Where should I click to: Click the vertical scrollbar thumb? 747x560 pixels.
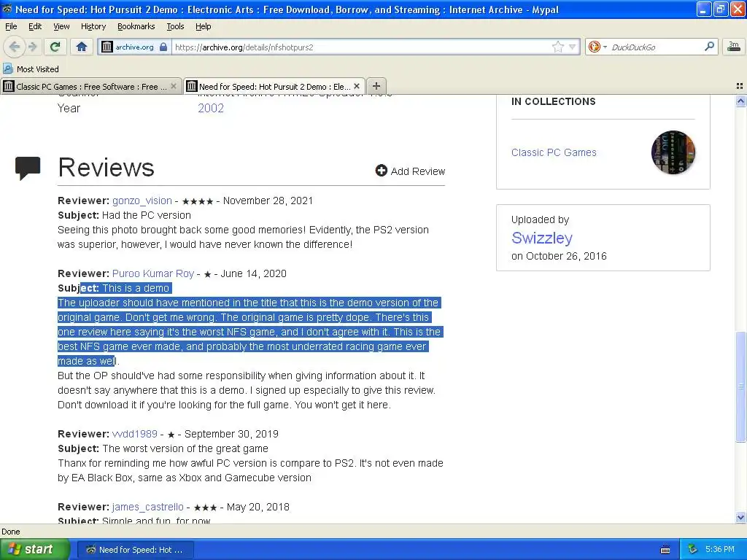point(740,386)
